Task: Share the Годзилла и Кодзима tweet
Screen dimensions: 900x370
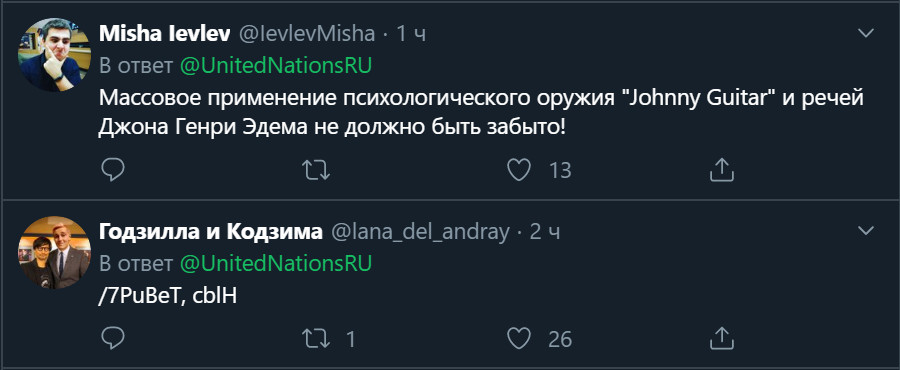Action: [x=722, y=339]
